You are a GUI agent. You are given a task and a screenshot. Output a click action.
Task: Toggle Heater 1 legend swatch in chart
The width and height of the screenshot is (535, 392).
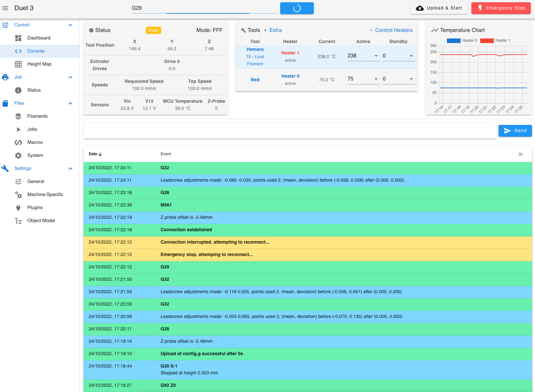point(487,40)
